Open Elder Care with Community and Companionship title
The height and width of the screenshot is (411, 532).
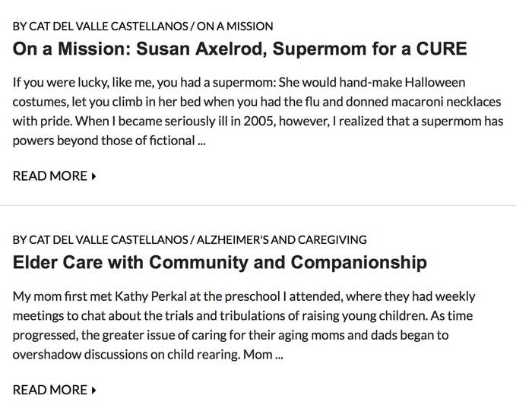pos(220,263)
